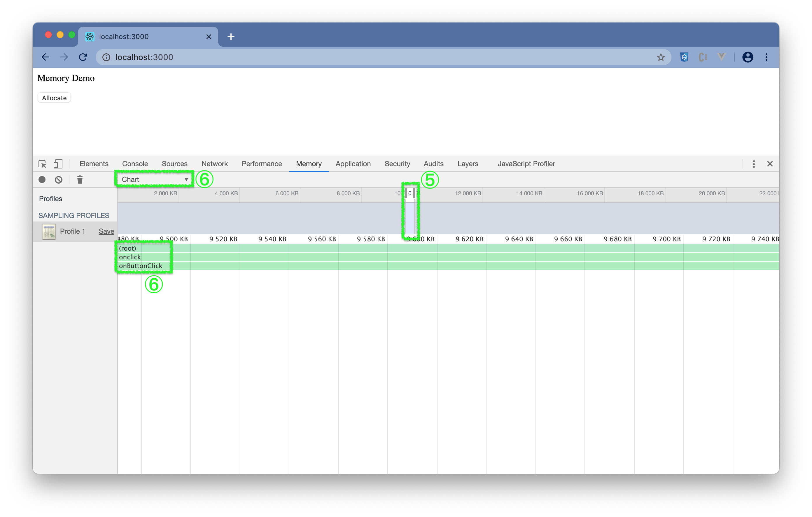This screenshot has height=517, width=812.
Task: Click the record heap profile circle icon
Action: 42,180
